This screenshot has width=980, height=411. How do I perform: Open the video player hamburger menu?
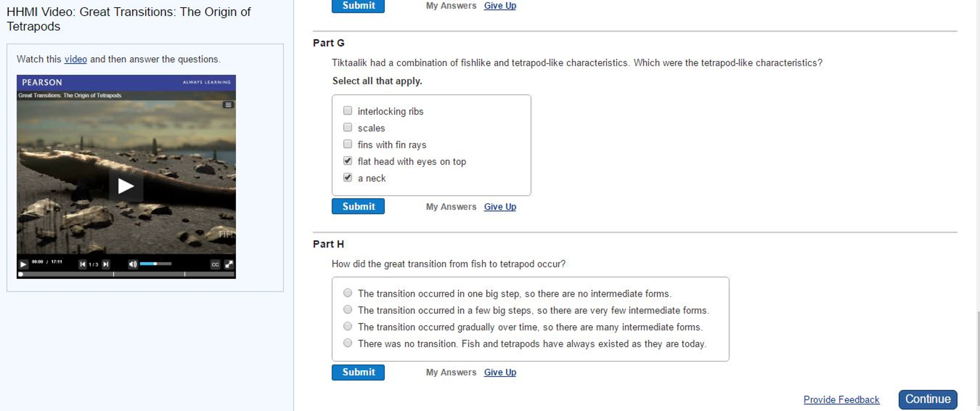(228, 105)
